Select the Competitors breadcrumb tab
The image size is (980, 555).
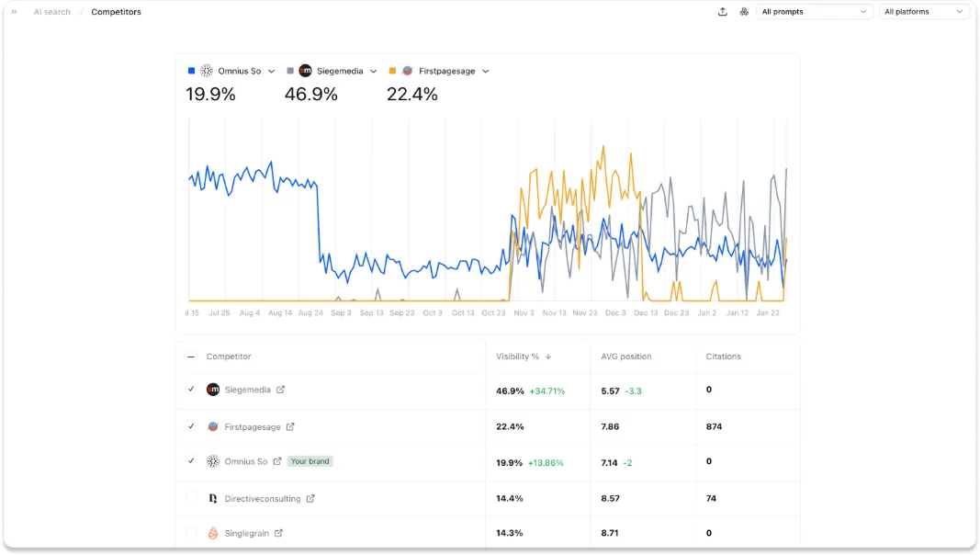[x=116, y=12]
